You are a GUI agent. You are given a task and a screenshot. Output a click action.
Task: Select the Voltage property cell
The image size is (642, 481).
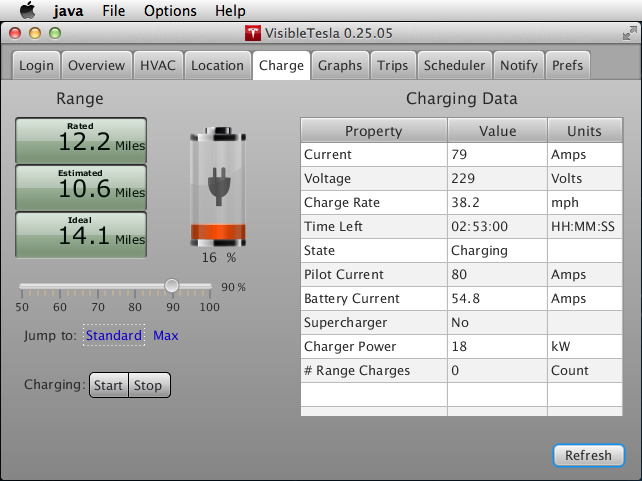[x=374, y=178]
